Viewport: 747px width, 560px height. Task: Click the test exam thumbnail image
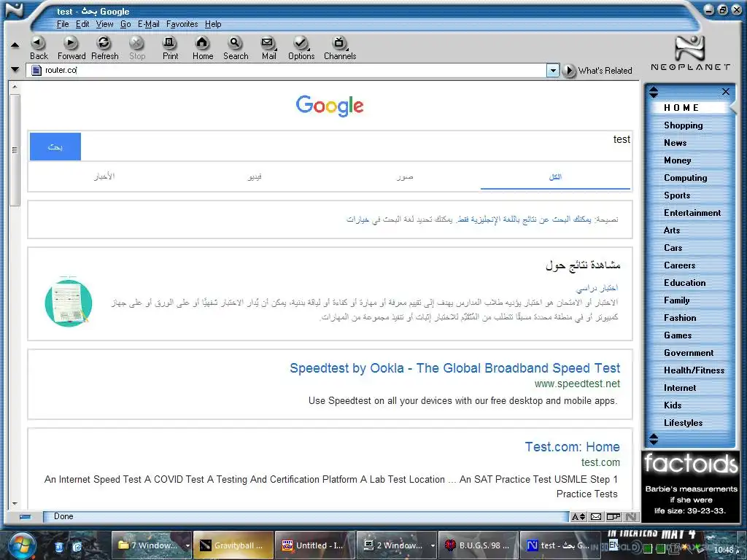[x=68, y=302]
